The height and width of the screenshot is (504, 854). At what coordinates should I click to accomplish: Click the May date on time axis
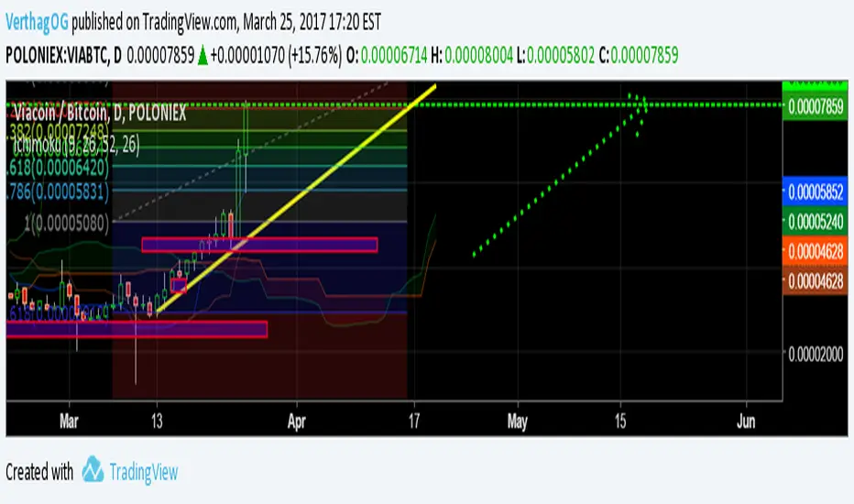[518, 422]
